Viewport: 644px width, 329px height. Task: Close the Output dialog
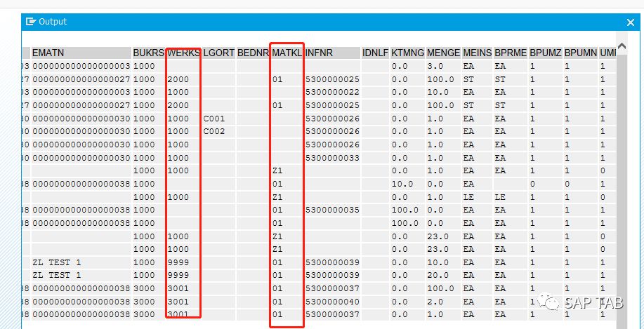click(x=631, y=22)
